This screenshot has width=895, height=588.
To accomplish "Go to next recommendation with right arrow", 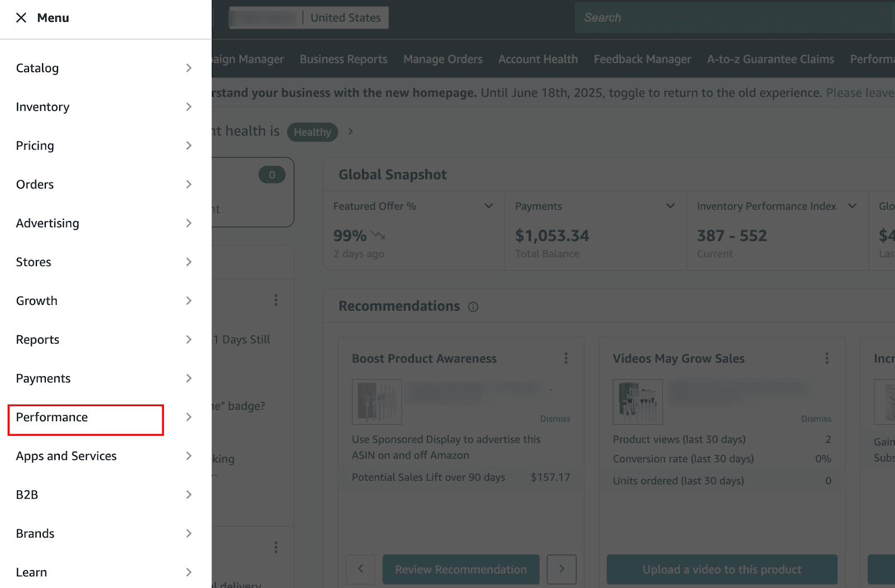I will (x=562, y=570).
